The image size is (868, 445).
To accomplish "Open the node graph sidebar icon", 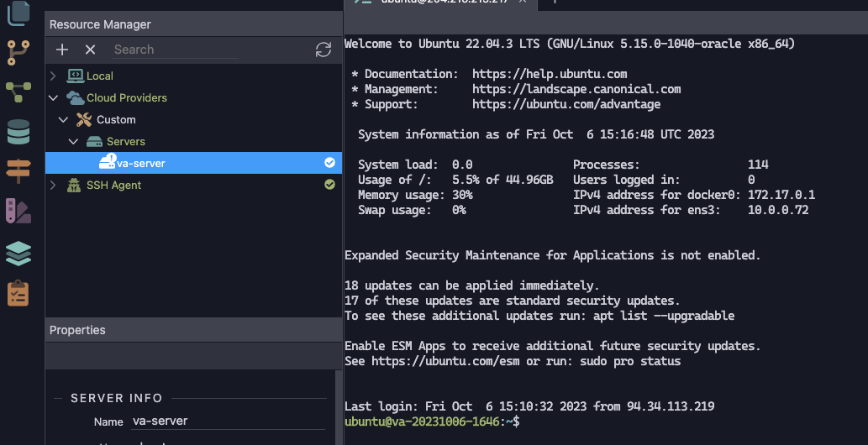I will pyautogui.click(x=18, y=92).
